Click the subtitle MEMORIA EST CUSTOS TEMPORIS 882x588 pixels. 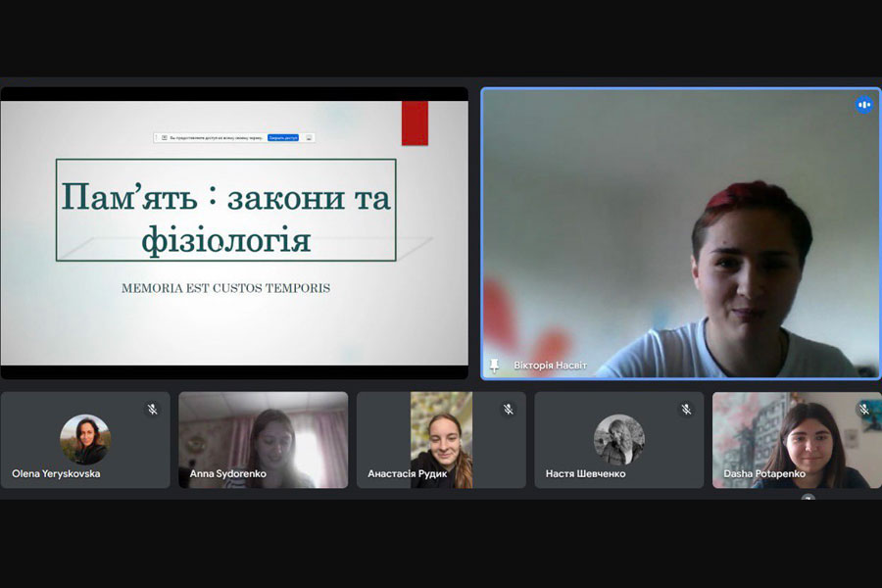(225, 288)
